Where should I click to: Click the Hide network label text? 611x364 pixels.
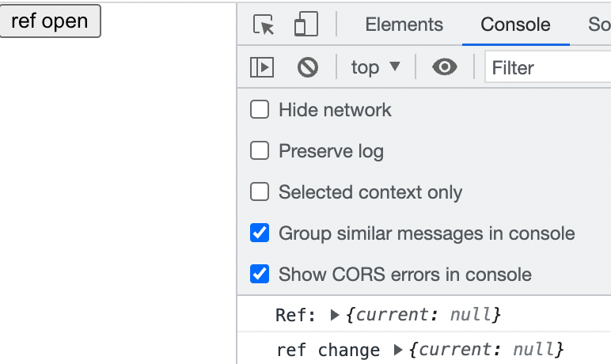335,110
